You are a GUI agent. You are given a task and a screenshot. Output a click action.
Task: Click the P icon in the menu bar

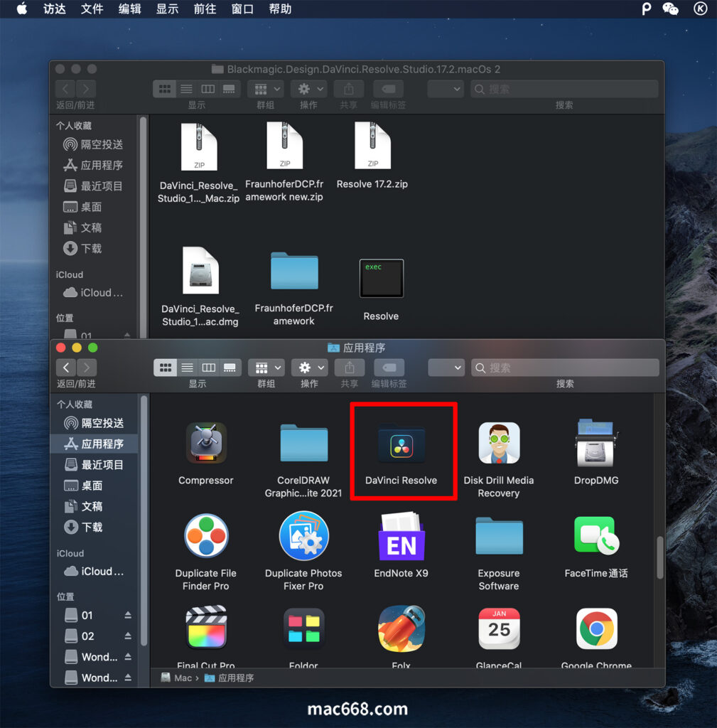646,9
